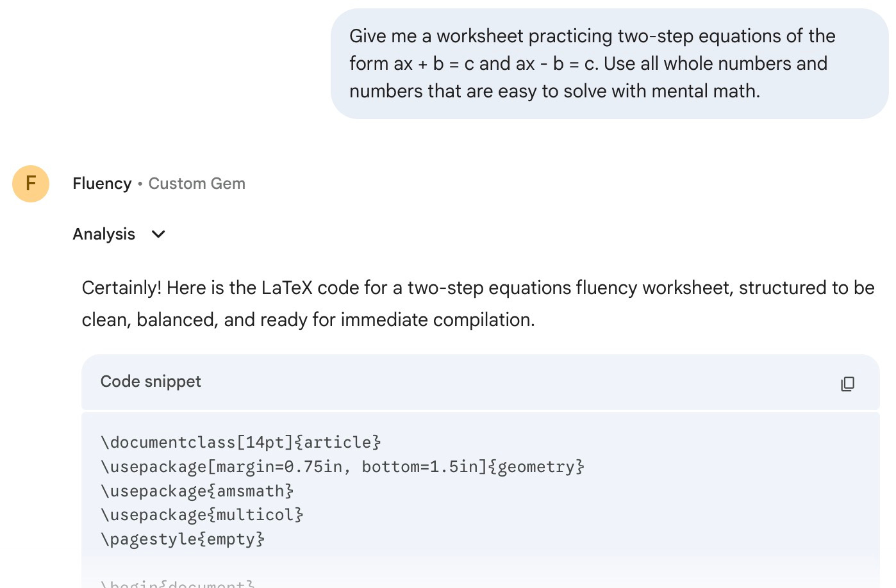Click the \pagestyle{empty} line

pos(183,539)
